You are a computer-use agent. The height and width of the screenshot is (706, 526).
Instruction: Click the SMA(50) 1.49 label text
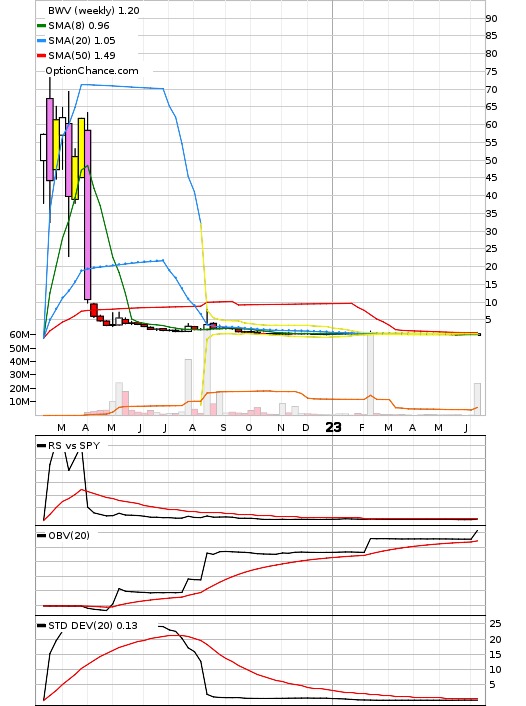point(82,55)
